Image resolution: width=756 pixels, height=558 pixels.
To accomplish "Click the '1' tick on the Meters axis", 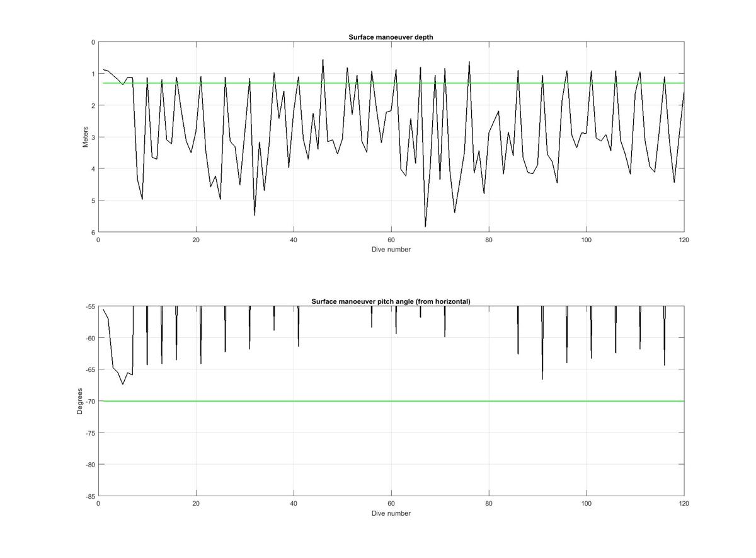I will (x=93, y=74).
